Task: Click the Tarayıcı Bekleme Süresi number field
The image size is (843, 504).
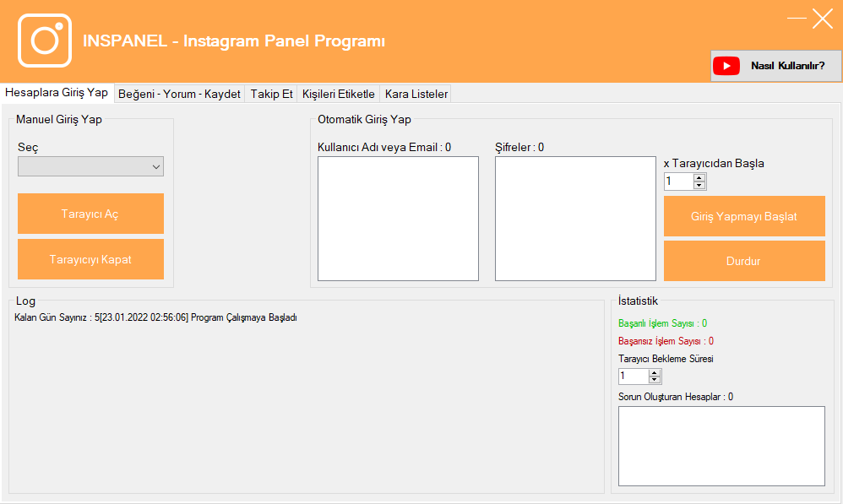Action: 634,377
